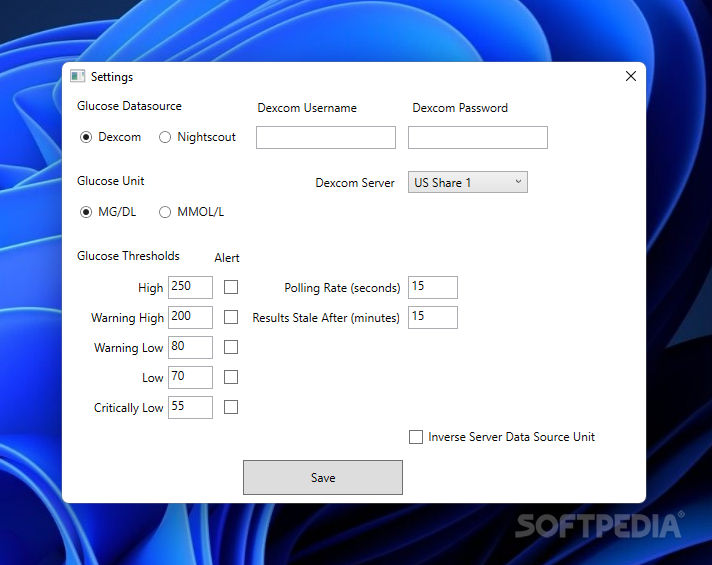Screen dimensions: 712x565
Task: Click the Settings window app icon
Action: pos(78,76)
